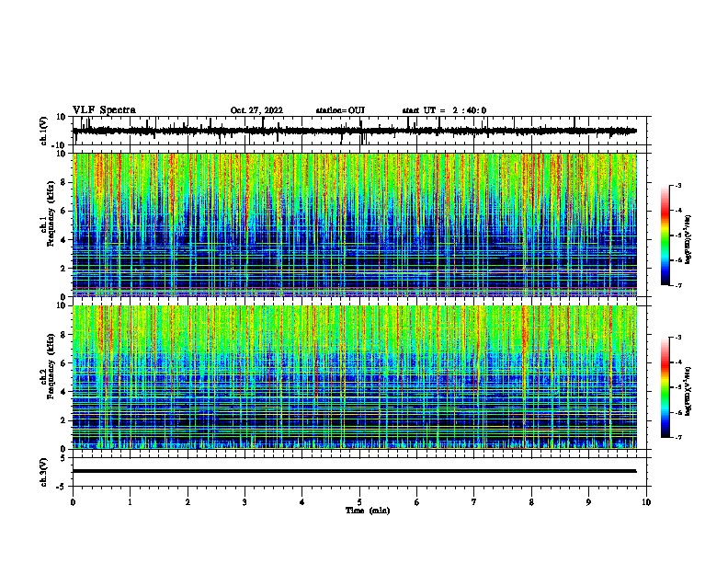728x563 pixels.
Task: Click the "Time (min)" axis label
Action: [x=368, y=511]
